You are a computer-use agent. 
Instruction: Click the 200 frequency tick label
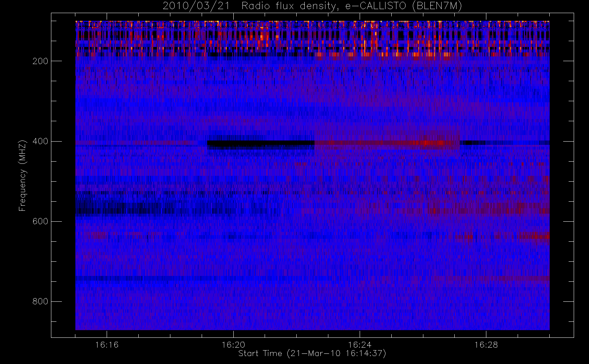point(40,61)
